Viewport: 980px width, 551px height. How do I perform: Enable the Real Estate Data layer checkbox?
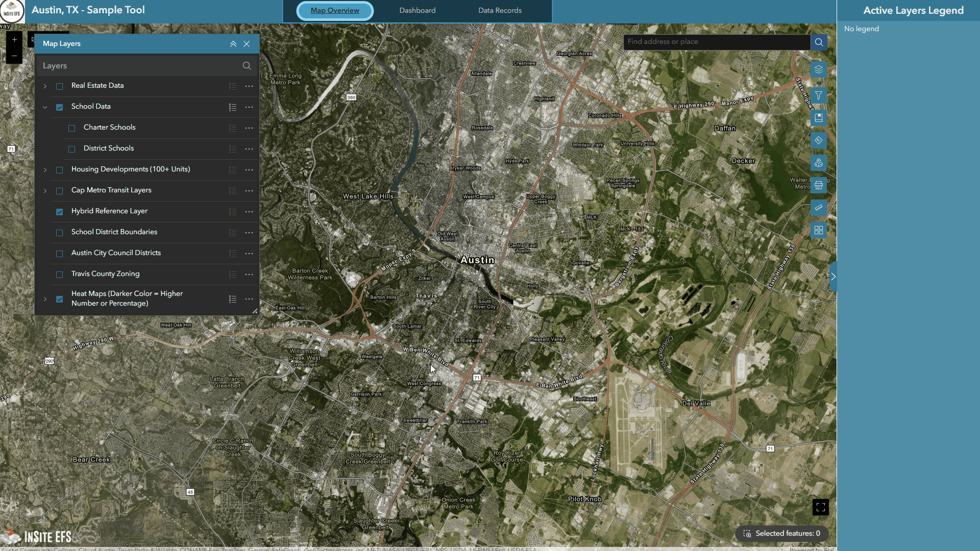[60, 86]
